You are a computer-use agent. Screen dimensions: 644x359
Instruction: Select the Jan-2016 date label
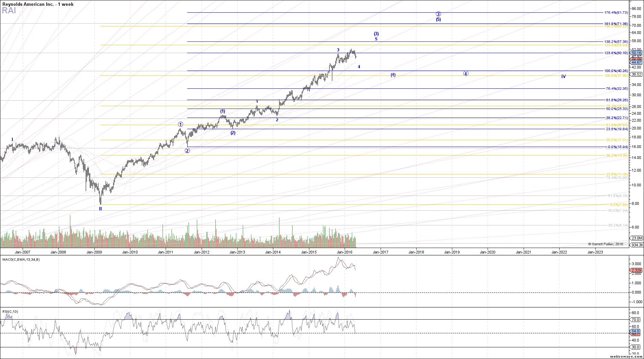345,252
